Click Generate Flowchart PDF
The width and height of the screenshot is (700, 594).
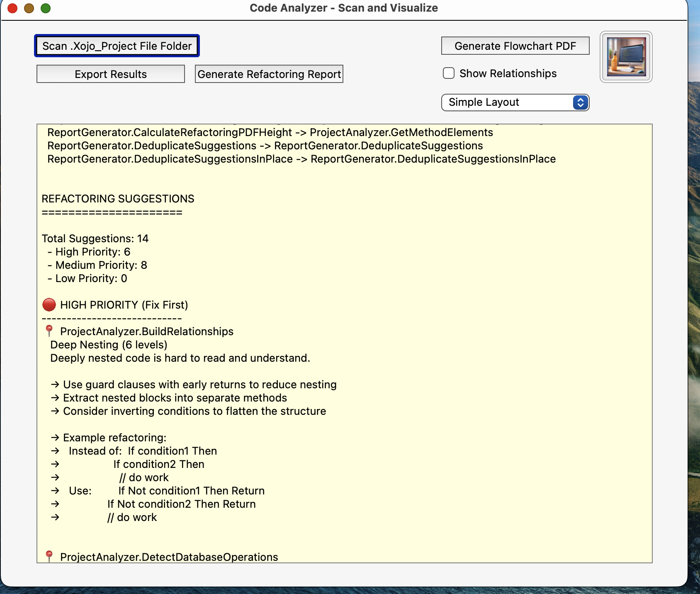pos(515,46)
